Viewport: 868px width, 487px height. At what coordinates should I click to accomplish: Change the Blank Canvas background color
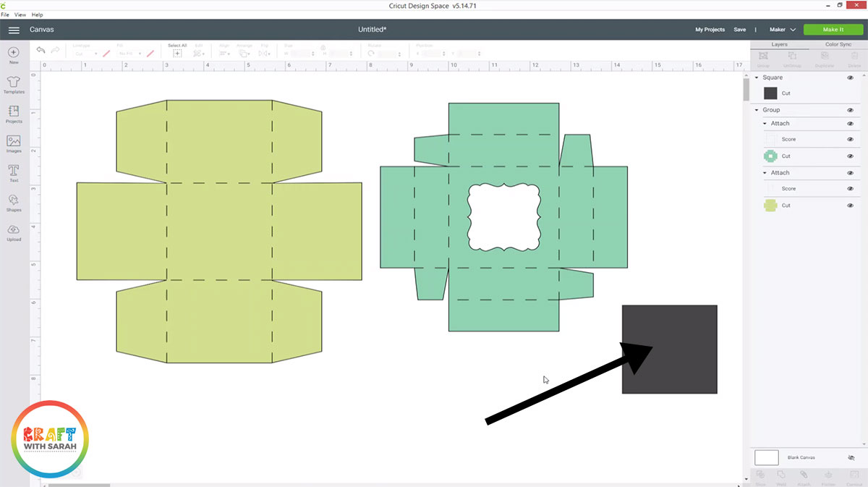point(767,457)
